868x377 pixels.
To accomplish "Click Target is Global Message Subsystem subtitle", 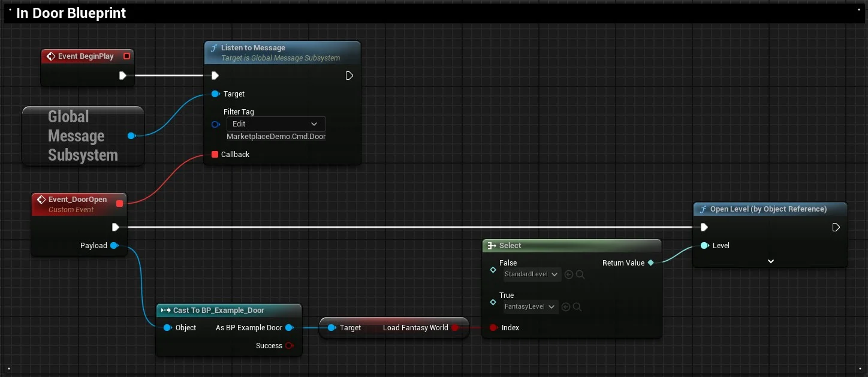I will pos(281,58).
